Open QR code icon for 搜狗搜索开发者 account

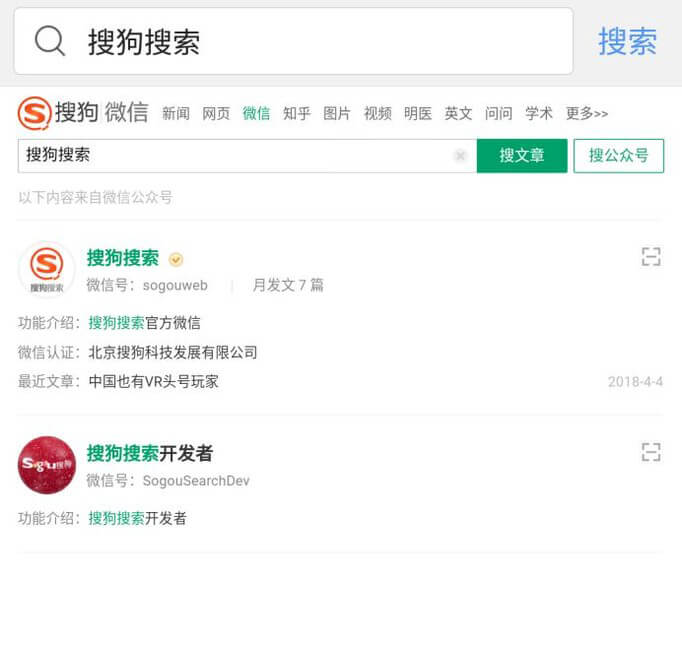[x=651, y=452]
